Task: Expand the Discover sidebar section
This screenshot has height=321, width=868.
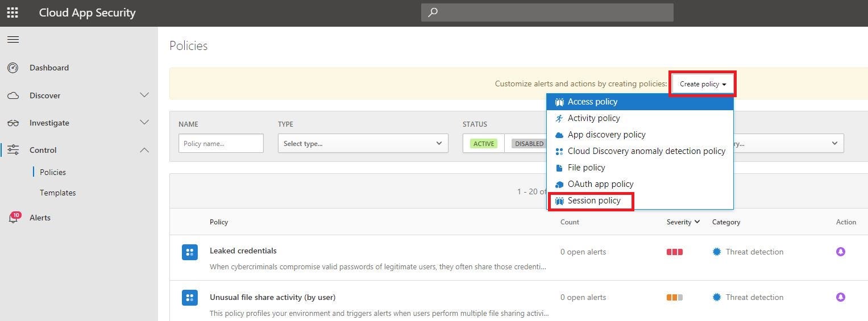Action: click(x=144, y=95)
